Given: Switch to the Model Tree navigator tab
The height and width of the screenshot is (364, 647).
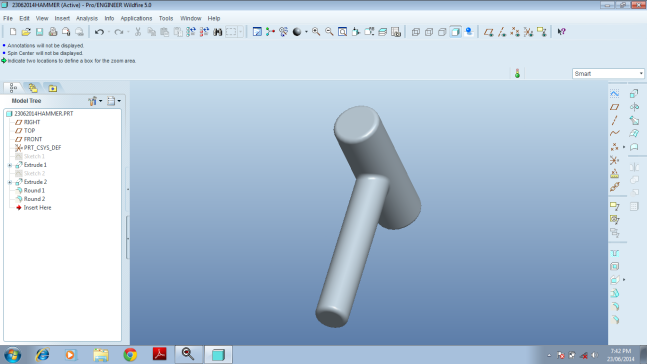Looking at the screenshot, I should click(13, 87).
